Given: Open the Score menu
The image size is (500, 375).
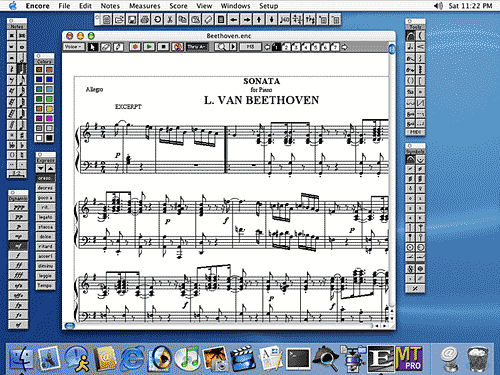Looking at the screenshot, I should pos(178,6).
